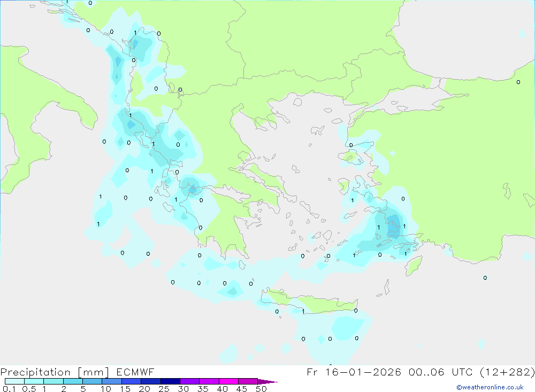Select the 25–30 mm navy legend swatch
The width and height of the screenshot is (535, 392).
[x=170, y=381]
